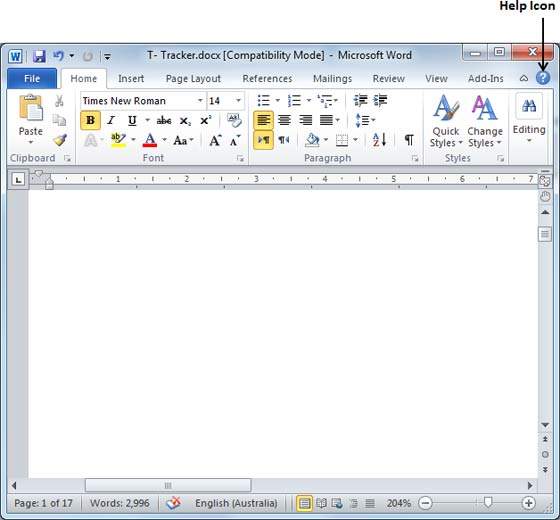The height and width of the screenshot is (520, 560).
Task: Minimize the ribbon with caret icon
Action: 524,78
